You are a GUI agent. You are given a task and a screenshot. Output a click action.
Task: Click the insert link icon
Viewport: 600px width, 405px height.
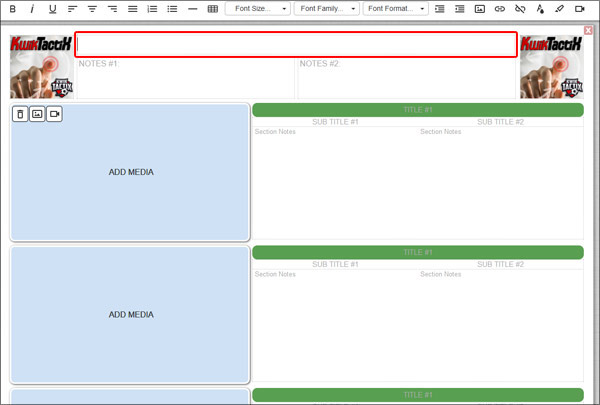pos(500,9)
